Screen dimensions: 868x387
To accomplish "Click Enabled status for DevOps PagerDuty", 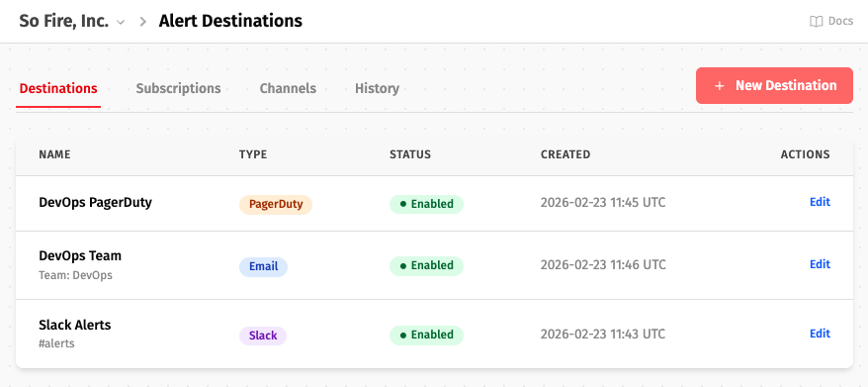I will (x=426, y=204).
